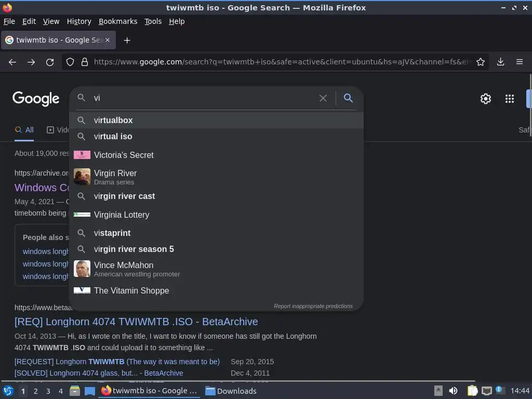Click the tray eject removable media icon
532x399 pixels.
(x=438, y=391)
